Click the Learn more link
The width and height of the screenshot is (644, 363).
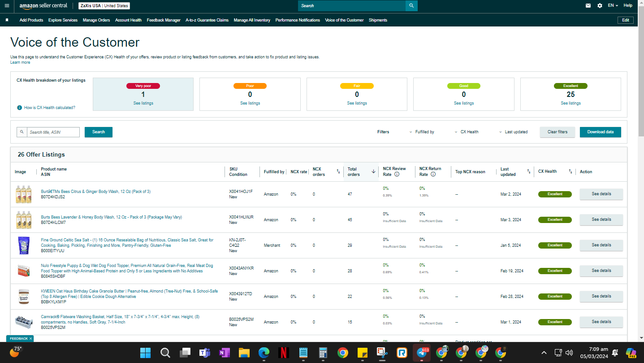(20, 62)
